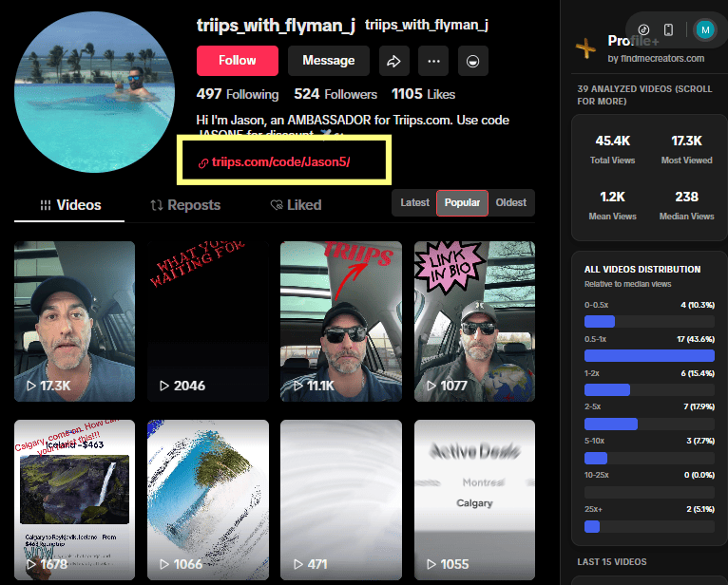Select the Oldest sort option

[510, 202]
